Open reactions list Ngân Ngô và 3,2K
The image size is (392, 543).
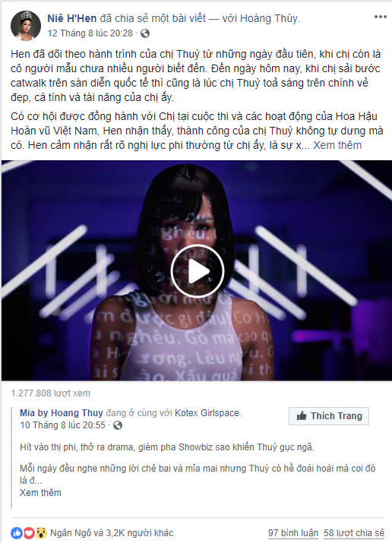click(112, 533)
